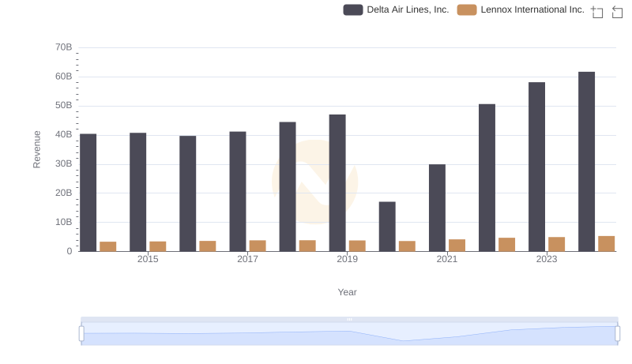Click the 2023 x-axis label
This screenshot has width=632, height=364.
tap(547, 259)
